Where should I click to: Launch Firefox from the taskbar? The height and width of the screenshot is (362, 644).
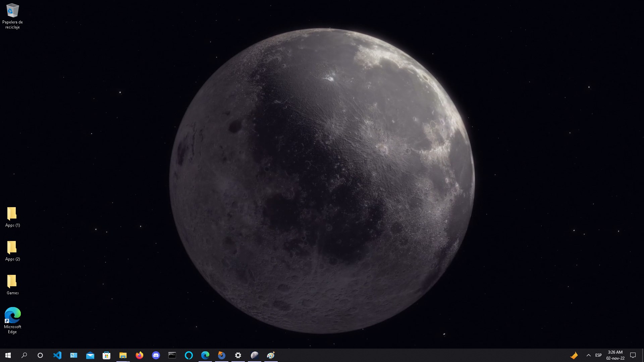[139, 355]
